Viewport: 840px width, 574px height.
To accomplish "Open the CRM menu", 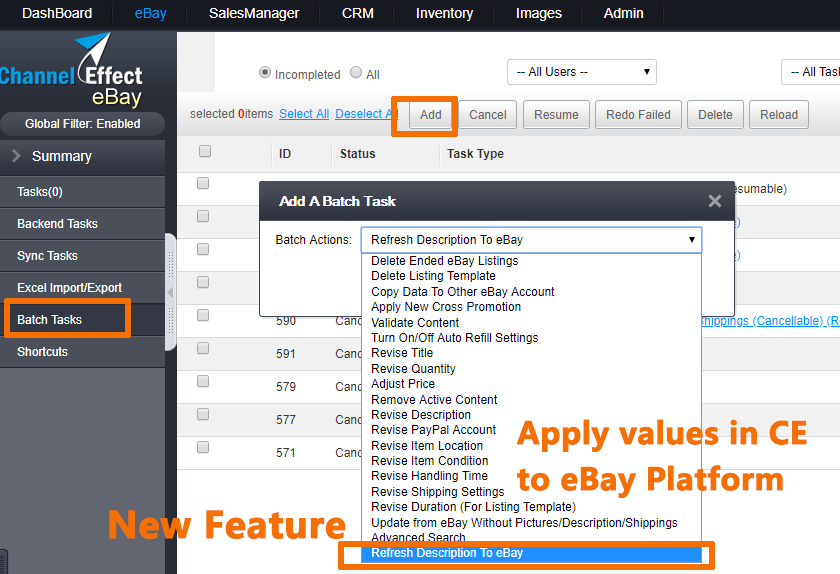I will click(357, 13).
